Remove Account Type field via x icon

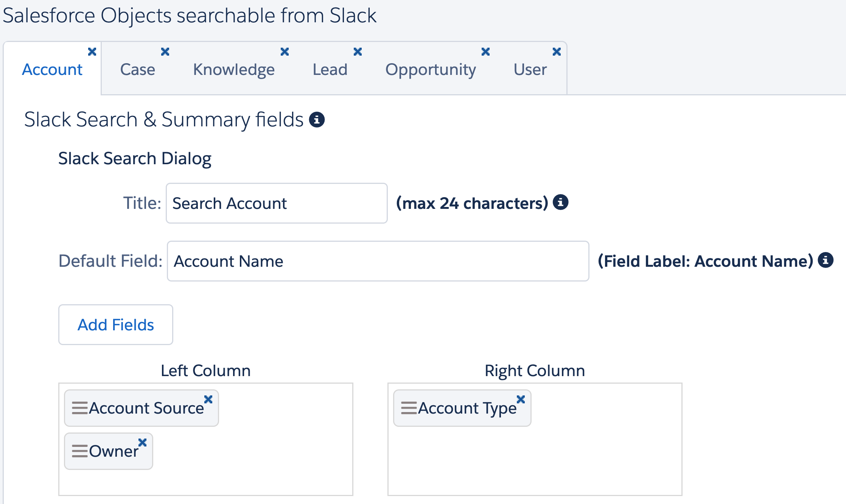(x=521, y=400)
